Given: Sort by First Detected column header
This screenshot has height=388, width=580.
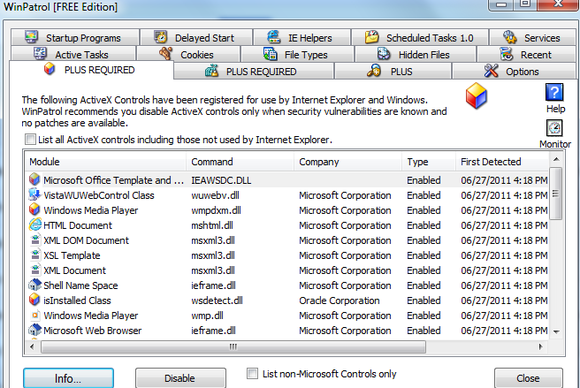Looking at the screenshot, I should pyautogui.click(x=502, y=162).
